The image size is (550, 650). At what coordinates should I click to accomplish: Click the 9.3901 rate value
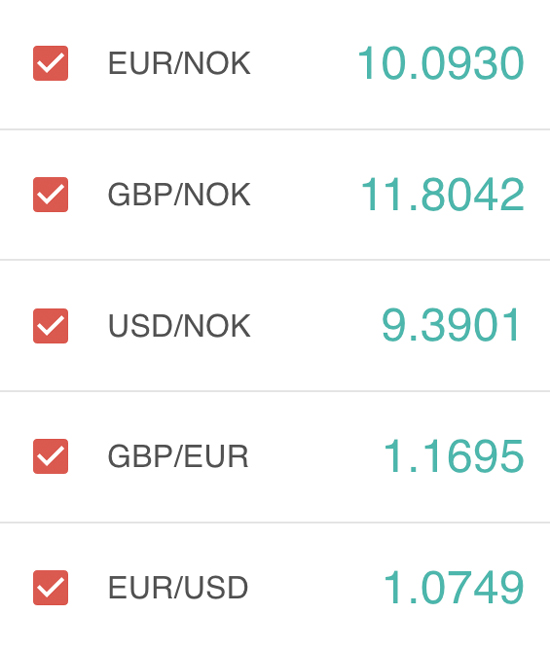click(x=451, y=326)
